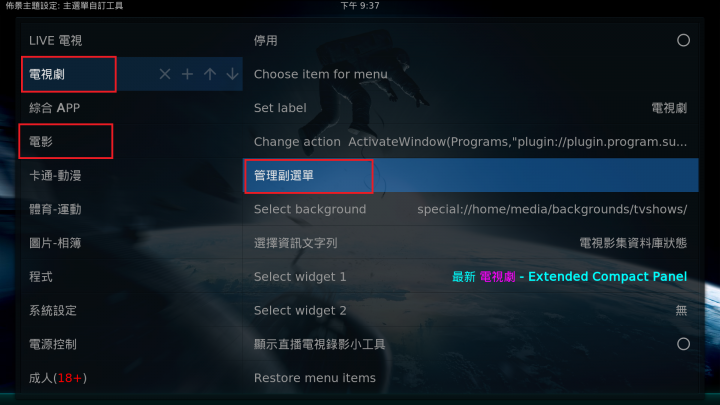Open Change action setting
The height and width of the screenshot is (405, 720).
pos(470,141)
